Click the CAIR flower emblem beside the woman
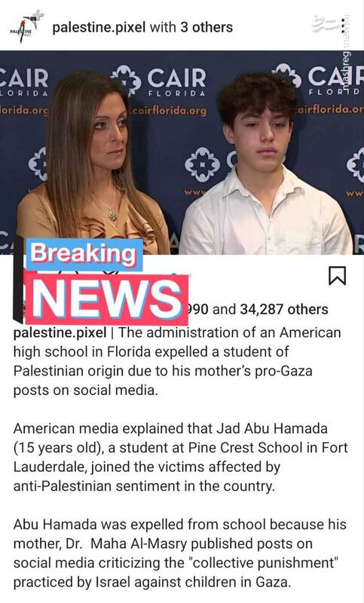364x603 pixels. pos(38,163)
